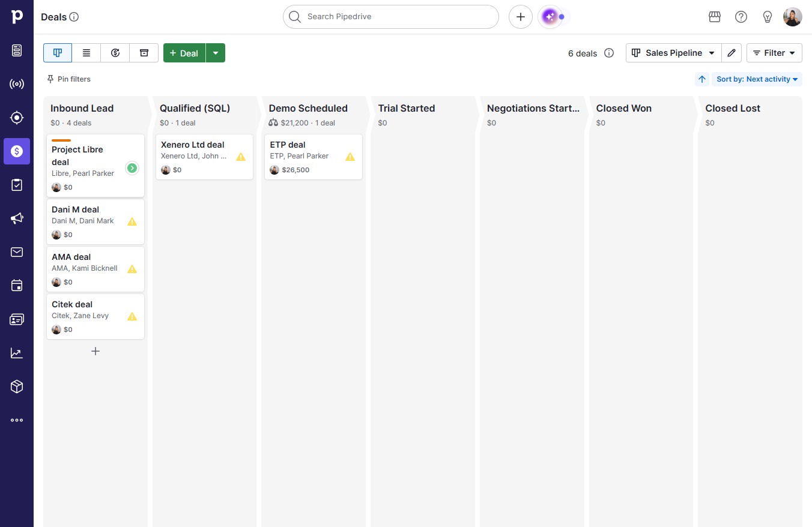Image resolution: width=812 pixels, height=527 pixels.
Task: Click the quick add plus button
Action: coord(521,17)
